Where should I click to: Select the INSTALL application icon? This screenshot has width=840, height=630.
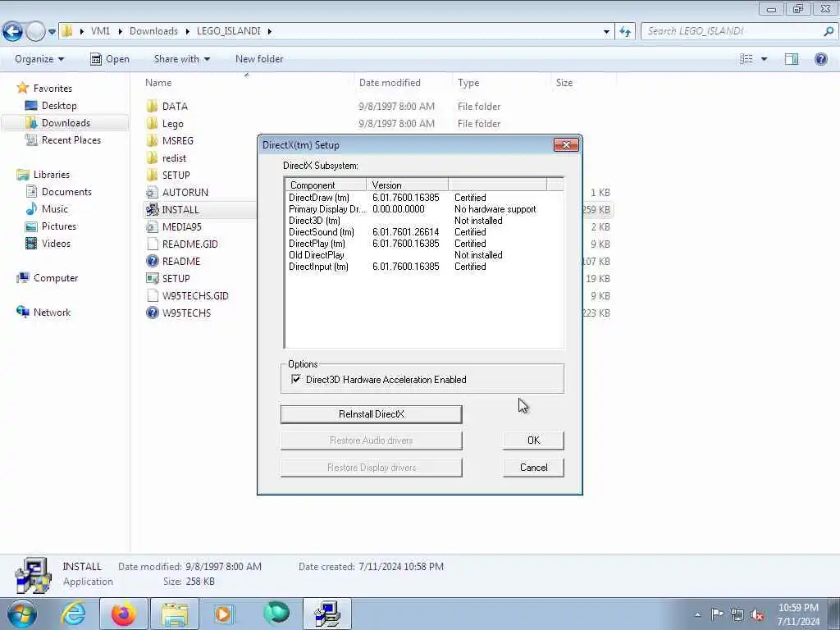[152, 209]
